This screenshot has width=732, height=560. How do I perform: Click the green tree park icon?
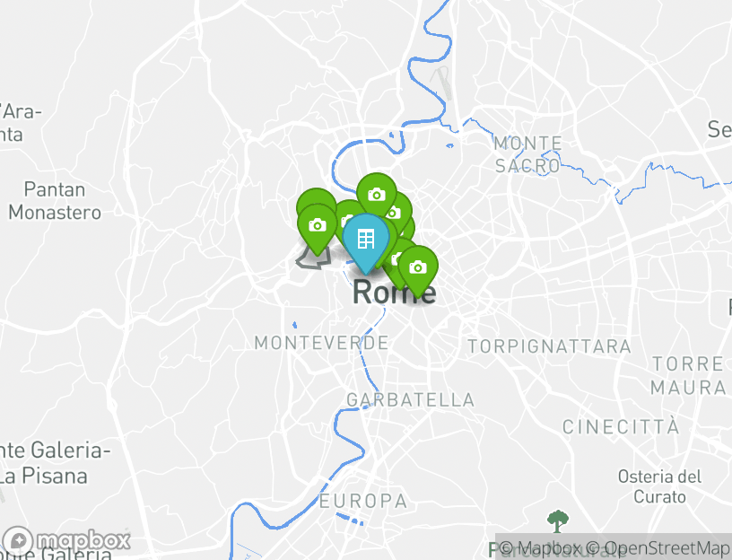click(557, 521)
